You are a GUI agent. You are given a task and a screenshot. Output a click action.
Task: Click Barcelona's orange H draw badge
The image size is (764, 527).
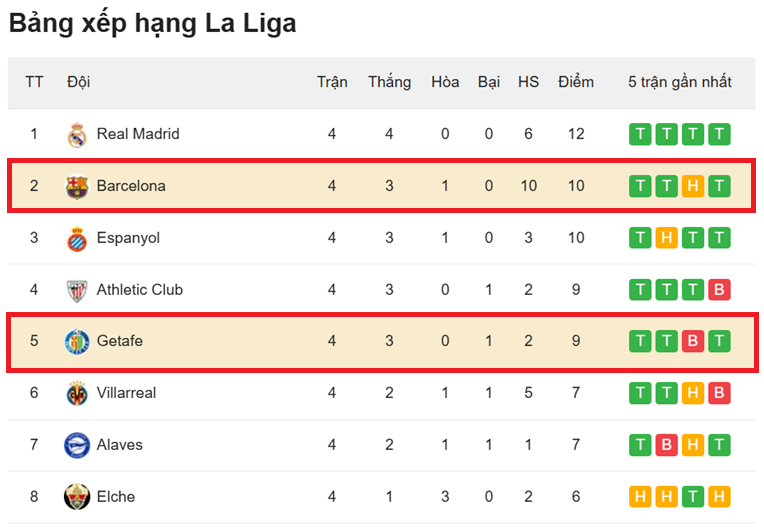click(x=692, y=186)
